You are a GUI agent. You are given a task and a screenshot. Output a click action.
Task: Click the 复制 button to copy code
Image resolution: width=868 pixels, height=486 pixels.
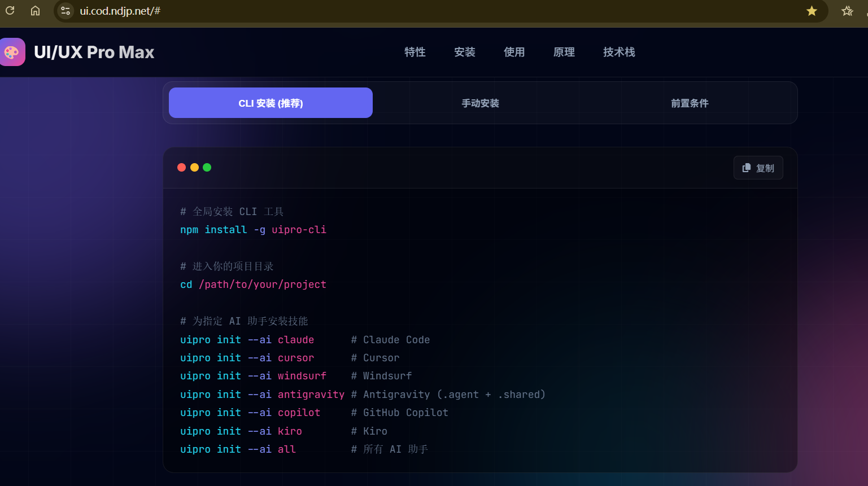tap(758, 167)
